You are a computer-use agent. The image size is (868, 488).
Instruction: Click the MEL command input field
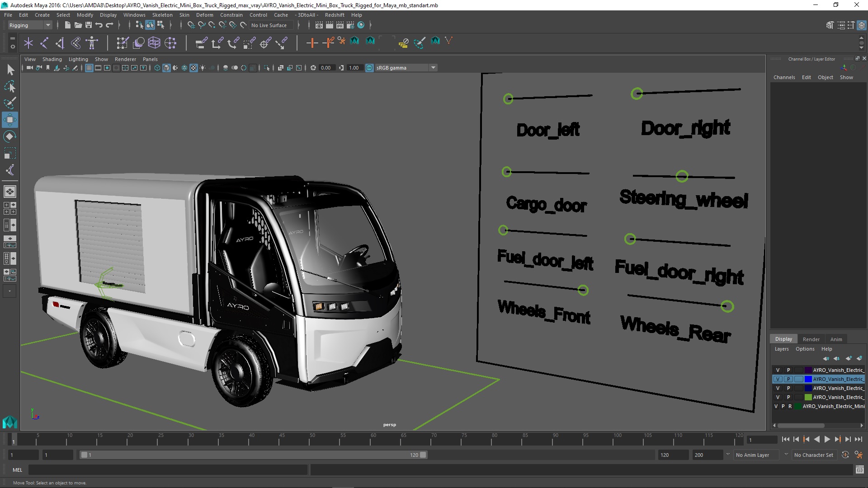point(168,470)
